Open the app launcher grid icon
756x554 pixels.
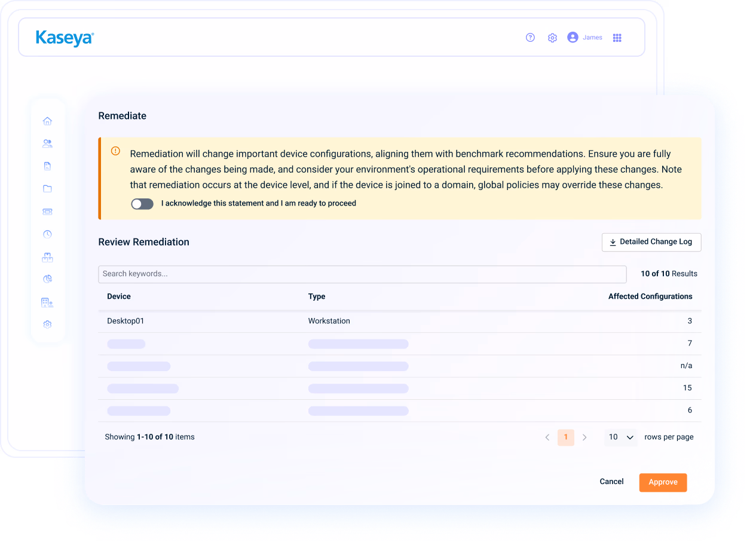617,38
